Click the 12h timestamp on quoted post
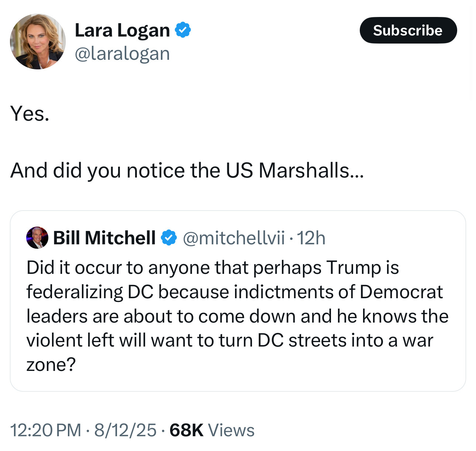 click(311, 238)
